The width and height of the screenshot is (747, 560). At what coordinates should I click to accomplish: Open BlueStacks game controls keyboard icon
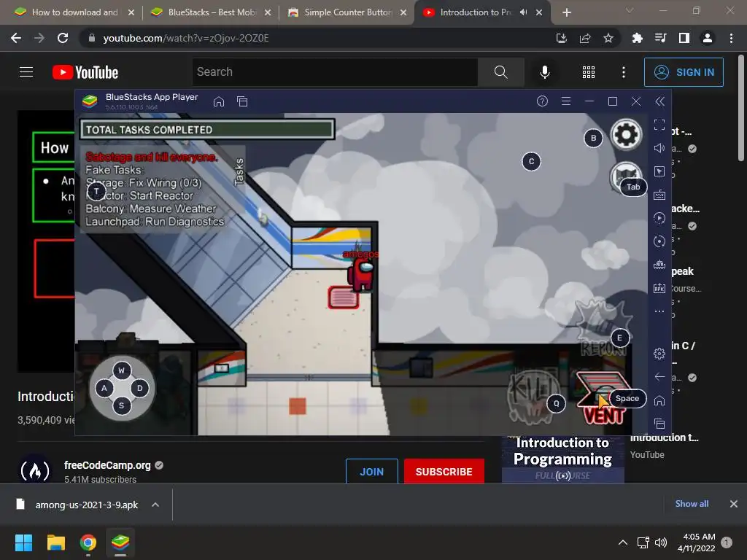coord(659,195)
